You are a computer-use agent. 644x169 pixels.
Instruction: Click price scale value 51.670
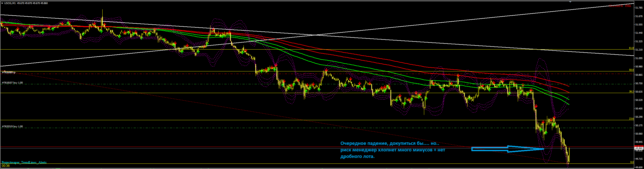point(639,16)
